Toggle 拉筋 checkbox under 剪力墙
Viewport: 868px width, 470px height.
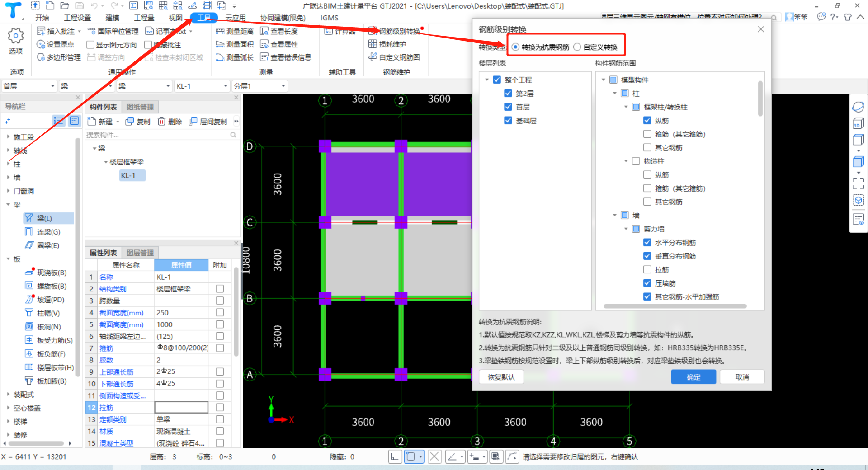coord(647,270)
